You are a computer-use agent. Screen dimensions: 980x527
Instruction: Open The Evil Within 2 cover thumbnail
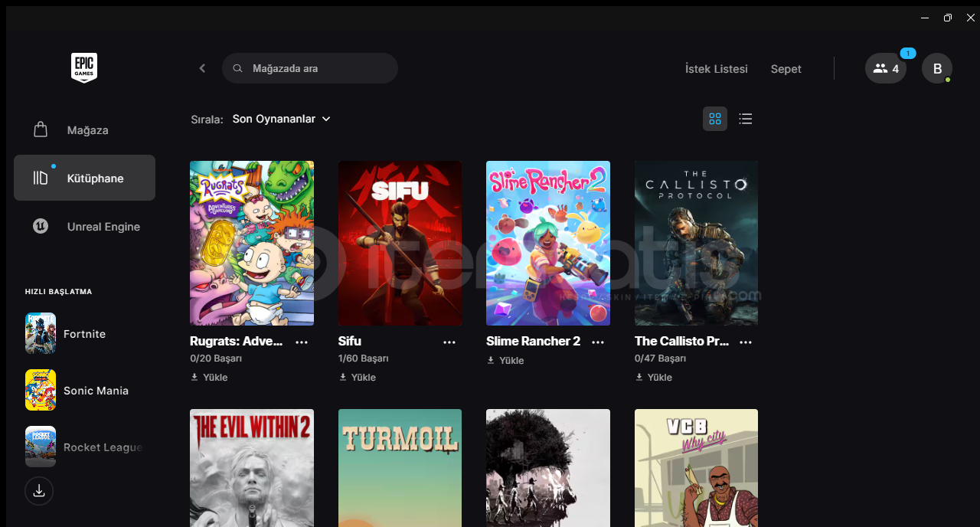[252, 468]
